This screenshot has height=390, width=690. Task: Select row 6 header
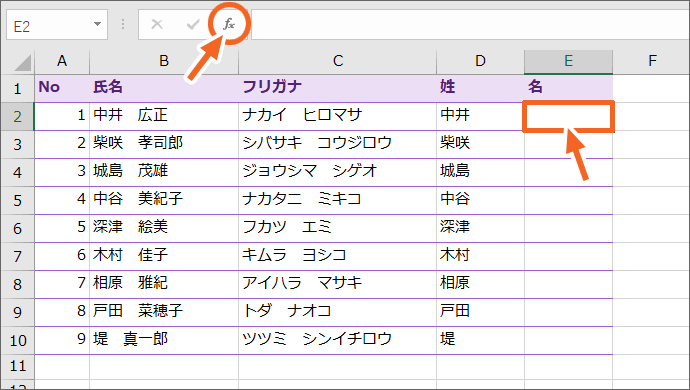click(18, 228)
